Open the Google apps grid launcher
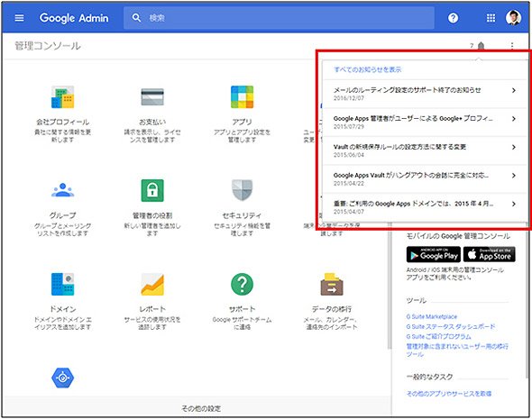Viewport: 532px width, 419px height. coord(491,18)
